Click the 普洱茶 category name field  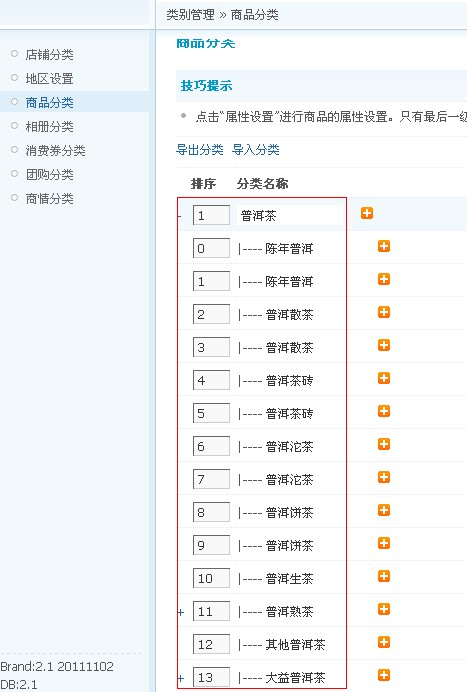coord(290,216)
